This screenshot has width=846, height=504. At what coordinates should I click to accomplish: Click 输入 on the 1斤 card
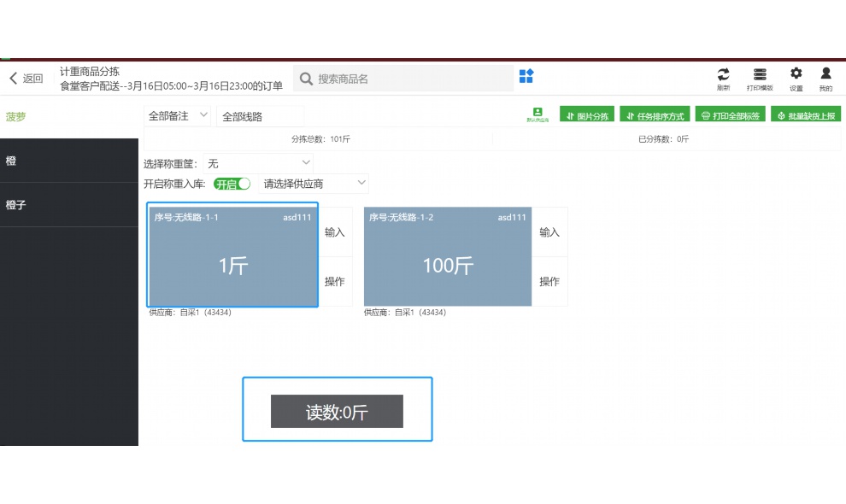335,231
